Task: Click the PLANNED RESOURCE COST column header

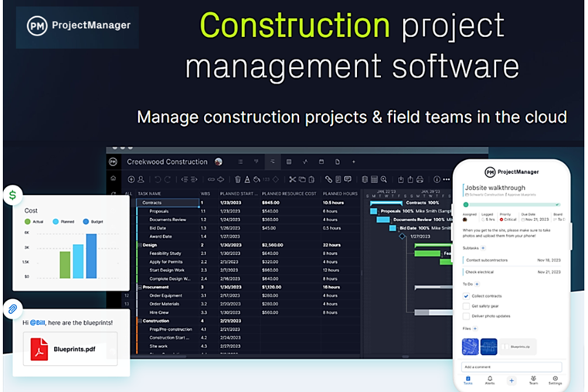Action: coord(289,193)
